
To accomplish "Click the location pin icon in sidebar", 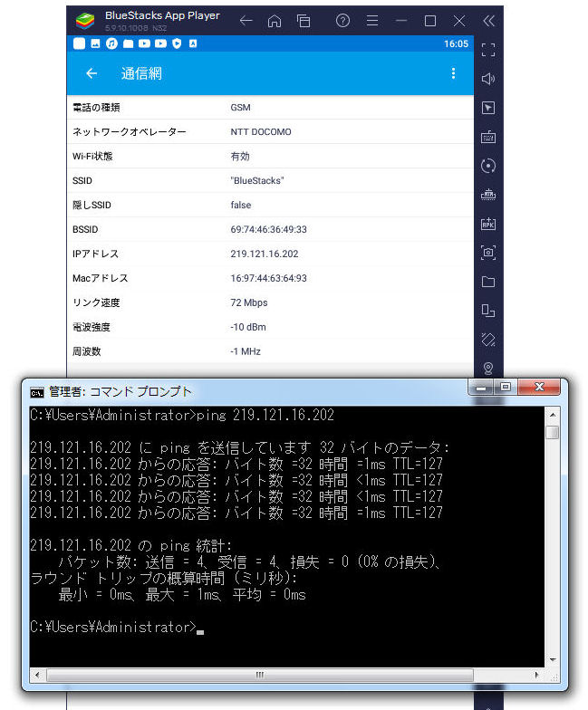I will click(487, 368).
